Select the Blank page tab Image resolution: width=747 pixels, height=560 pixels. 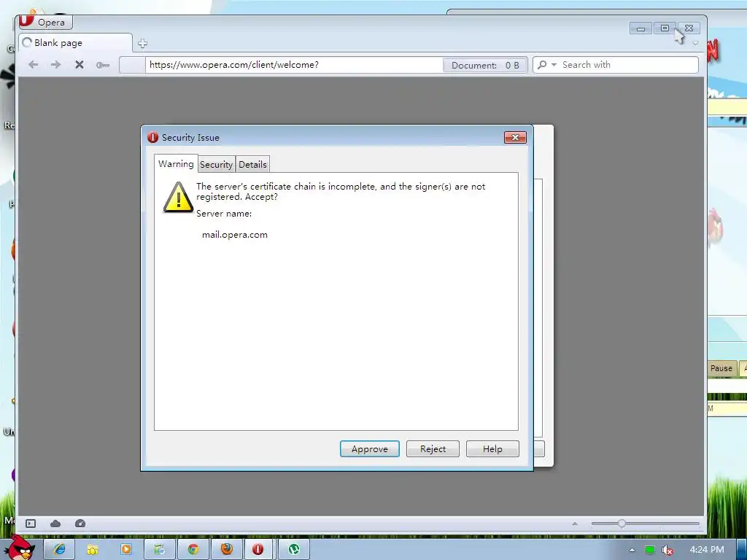click(75, 43)
